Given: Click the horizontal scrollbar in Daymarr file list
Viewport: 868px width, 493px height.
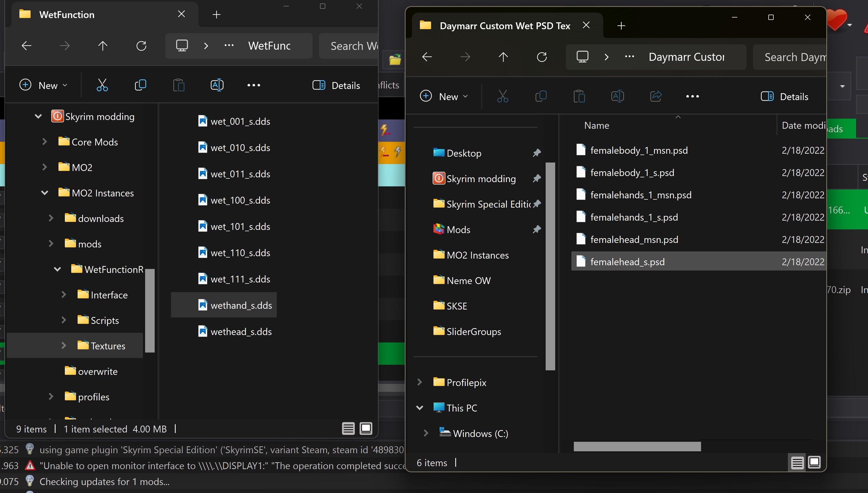Looking at the screenshot, I should click(x=637, y=447).
